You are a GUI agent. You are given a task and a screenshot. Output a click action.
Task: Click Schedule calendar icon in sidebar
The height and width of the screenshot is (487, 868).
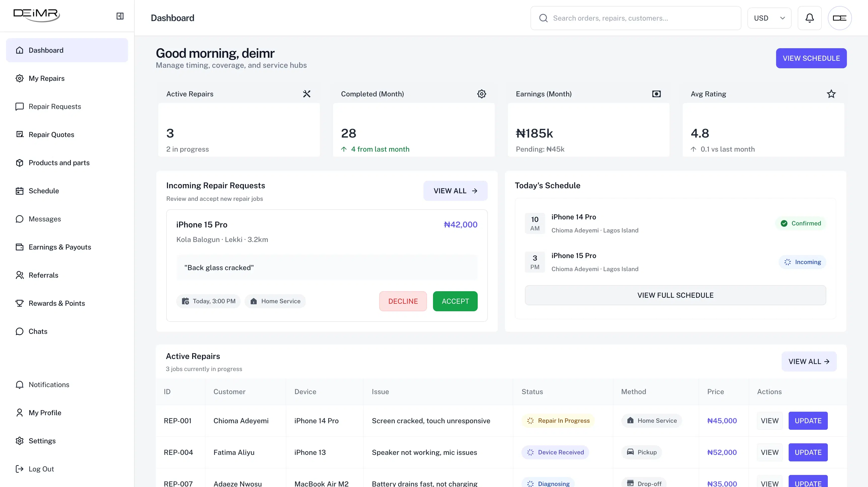tap(20, 191)
